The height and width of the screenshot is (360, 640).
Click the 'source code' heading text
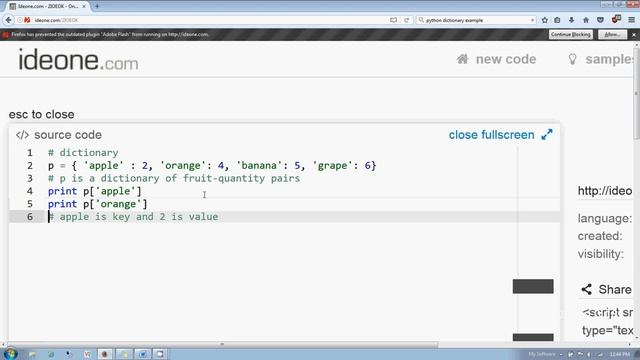click(x=68, y=135)
